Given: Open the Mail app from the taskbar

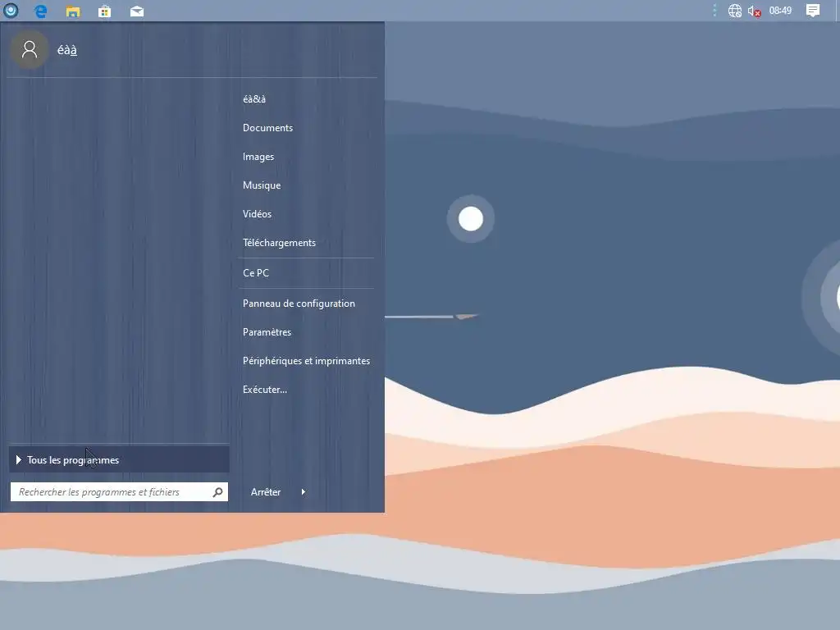Looking at the screenshot, I should (x=137, y=11).
